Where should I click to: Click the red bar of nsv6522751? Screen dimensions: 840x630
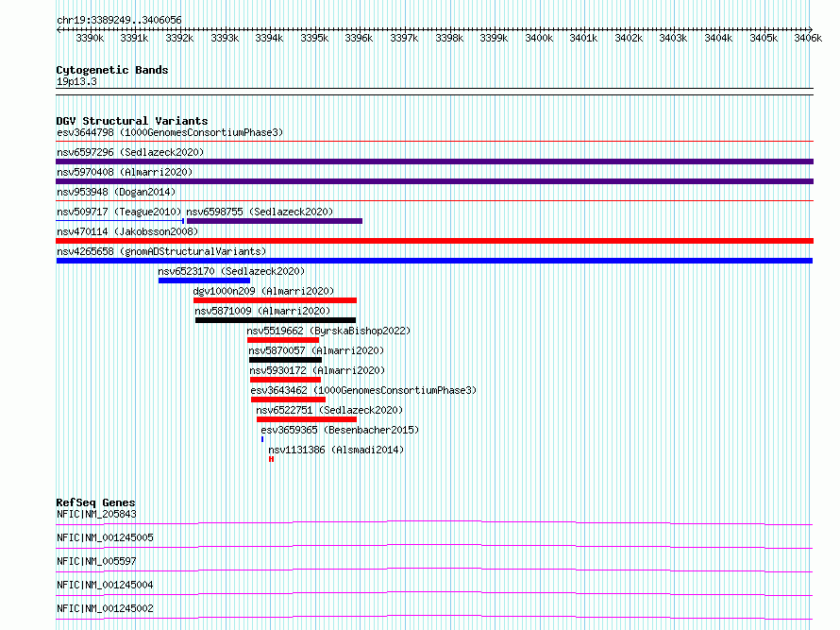(x=307, y=419)
